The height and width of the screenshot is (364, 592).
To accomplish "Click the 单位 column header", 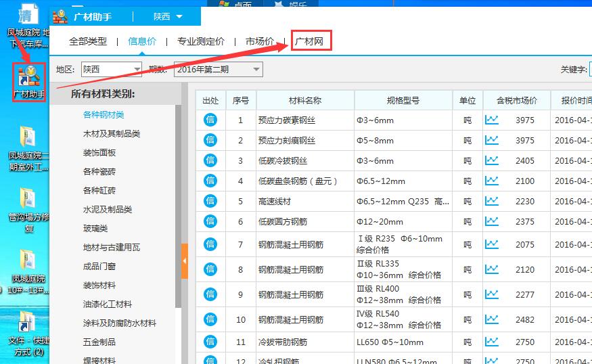I will click(x=468, y=100).
